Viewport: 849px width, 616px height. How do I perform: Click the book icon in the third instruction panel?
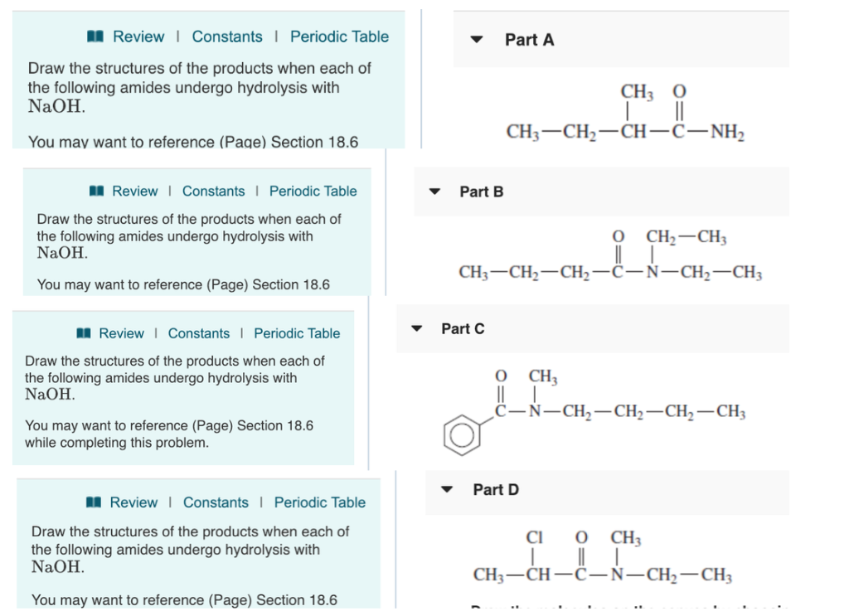click(x=85, y=333)
